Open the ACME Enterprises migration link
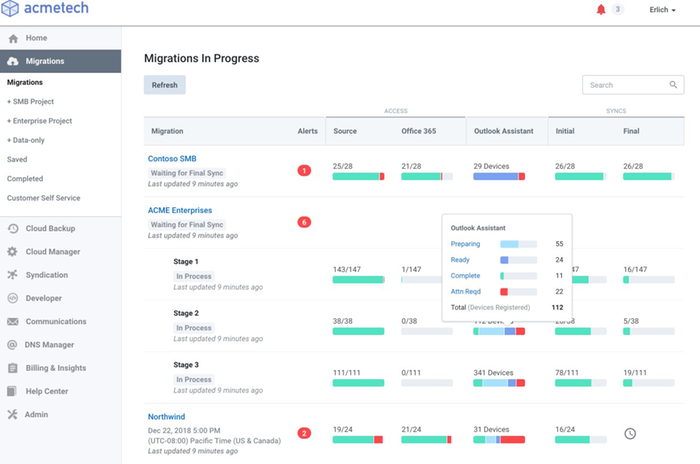This screenshot has height=464, width=700. point(180,211)
